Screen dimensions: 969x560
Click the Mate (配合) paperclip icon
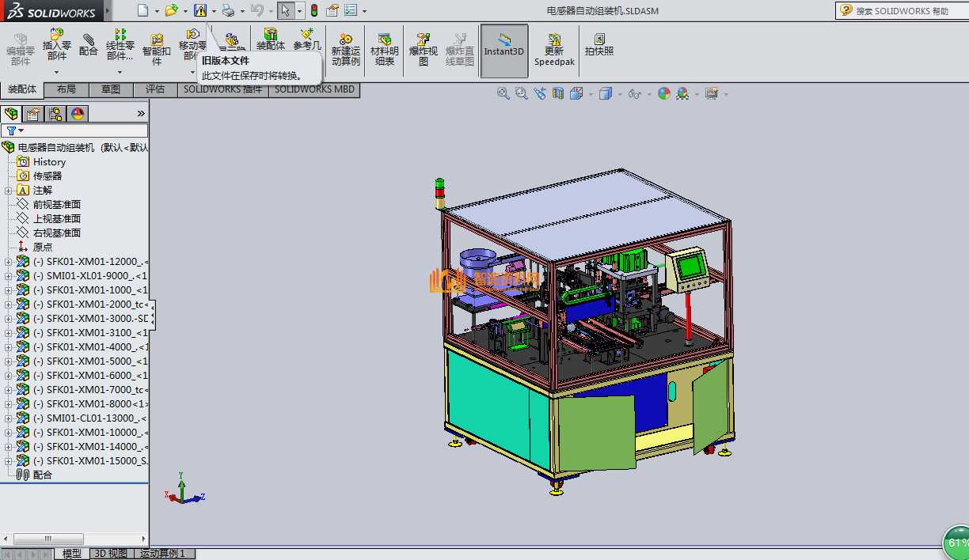(89, 45)
